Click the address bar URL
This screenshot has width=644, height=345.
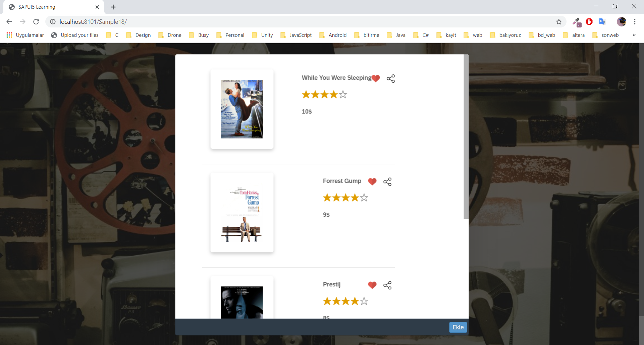click(93, 21)
